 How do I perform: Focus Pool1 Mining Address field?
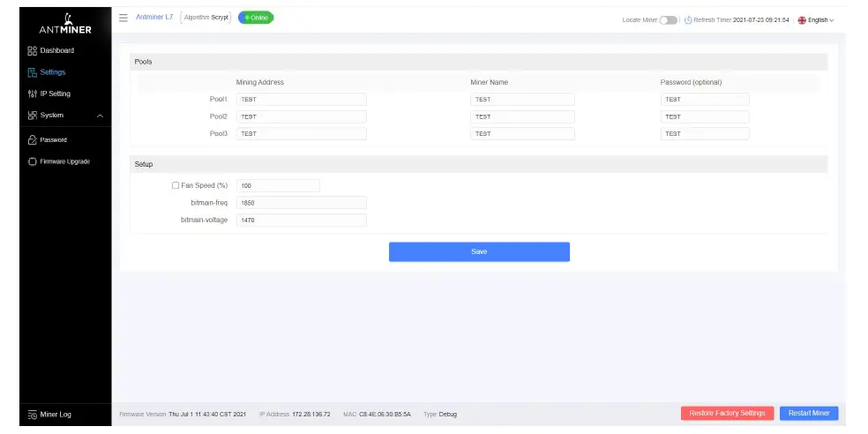301,100
